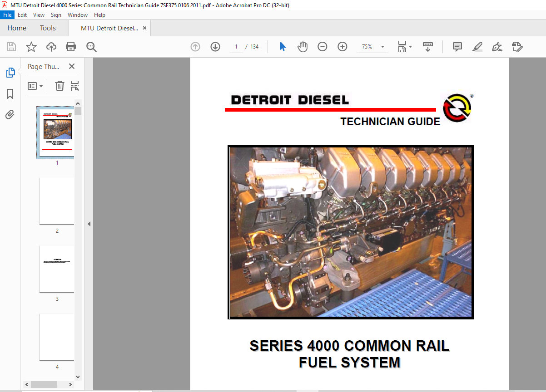This screenshot has width=546, height=392.
Task: Click the current page number field
Action: [236, 47]
